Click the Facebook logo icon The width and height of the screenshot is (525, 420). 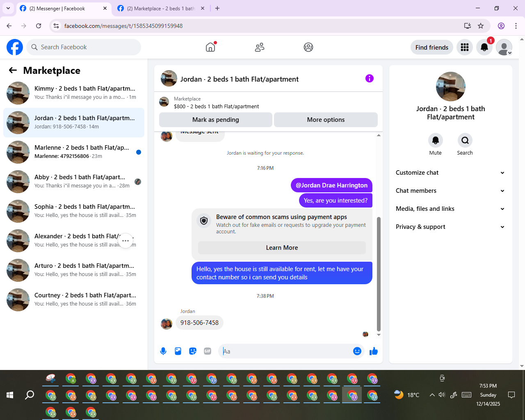pyautogui.click(x=15, y=47)
